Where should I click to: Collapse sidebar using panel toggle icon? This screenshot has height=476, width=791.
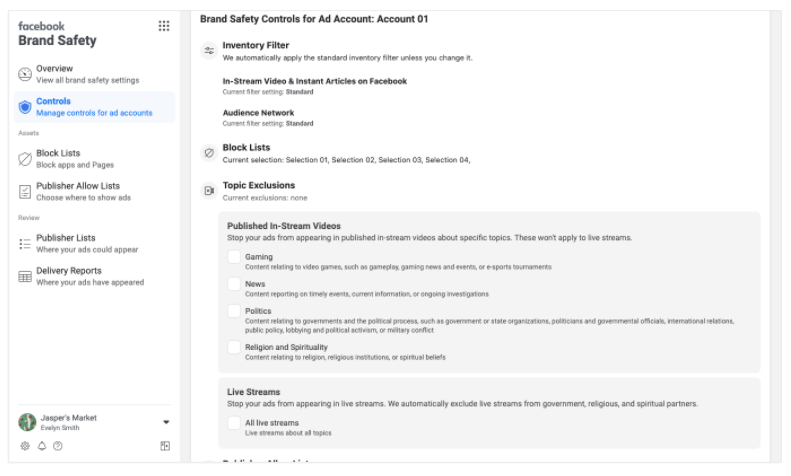click(x=165, y=446)
